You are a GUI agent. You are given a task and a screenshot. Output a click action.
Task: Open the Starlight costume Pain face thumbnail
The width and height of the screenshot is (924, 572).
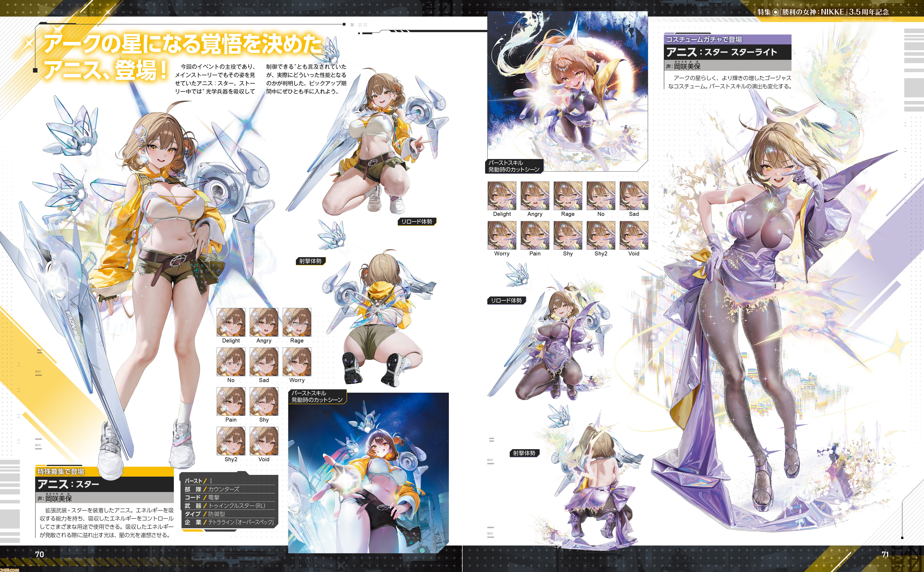coord(535,235)
